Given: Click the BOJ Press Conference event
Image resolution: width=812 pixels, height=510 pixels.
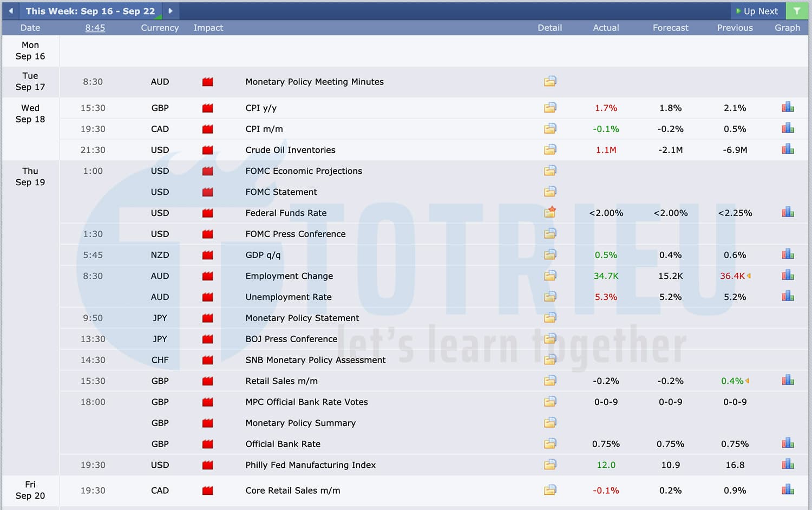Looking at the screenshot, I should click(291, 339).
